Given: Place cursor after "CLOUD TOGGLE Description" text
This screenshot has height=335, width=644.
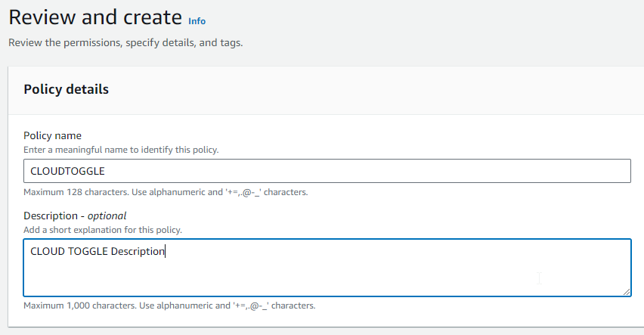Looking at the screenshot, I should pyautogui.click(x=166, y=251).
